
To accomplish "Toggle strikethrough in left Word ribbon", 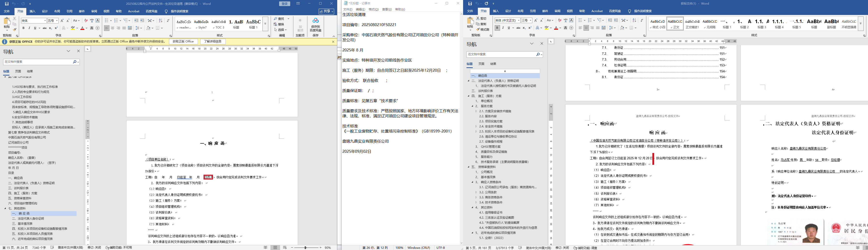I will click(x=44, y=28).
